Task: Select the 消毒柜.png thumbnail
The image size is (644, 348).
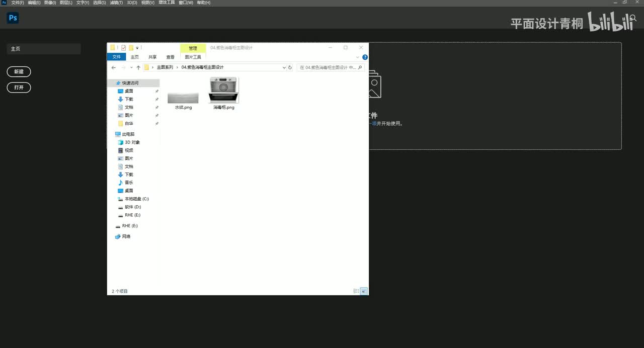Action: pos(223,90)
